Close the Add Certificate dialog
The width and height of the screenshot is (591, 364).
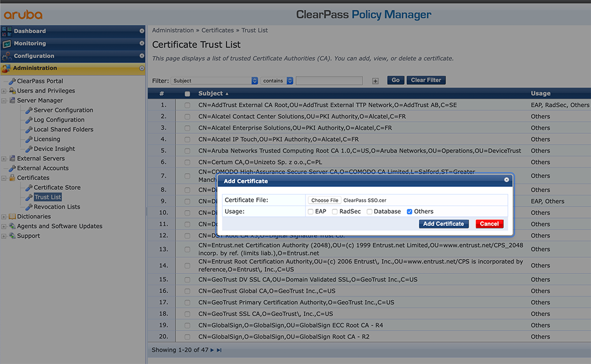coord(507,180)
